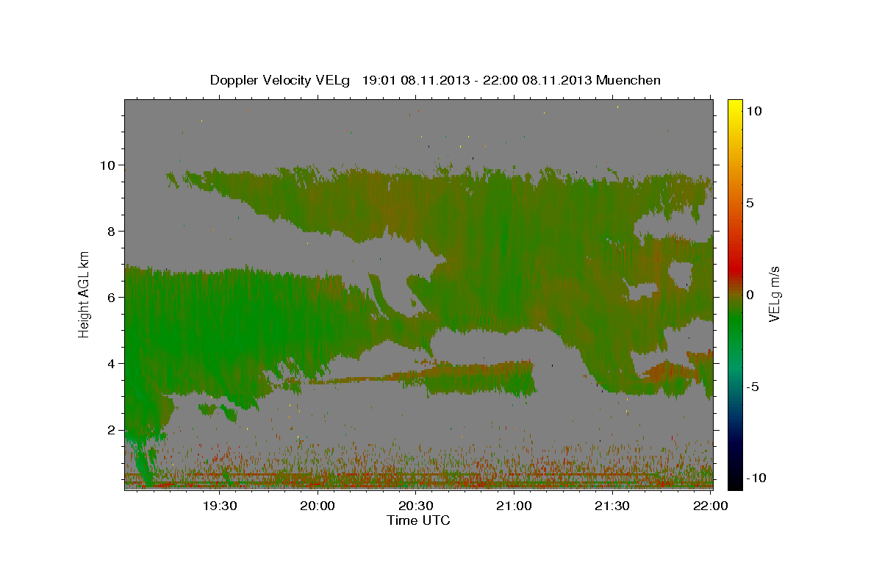Click the '21:00' time tick label

coord(514,506)
